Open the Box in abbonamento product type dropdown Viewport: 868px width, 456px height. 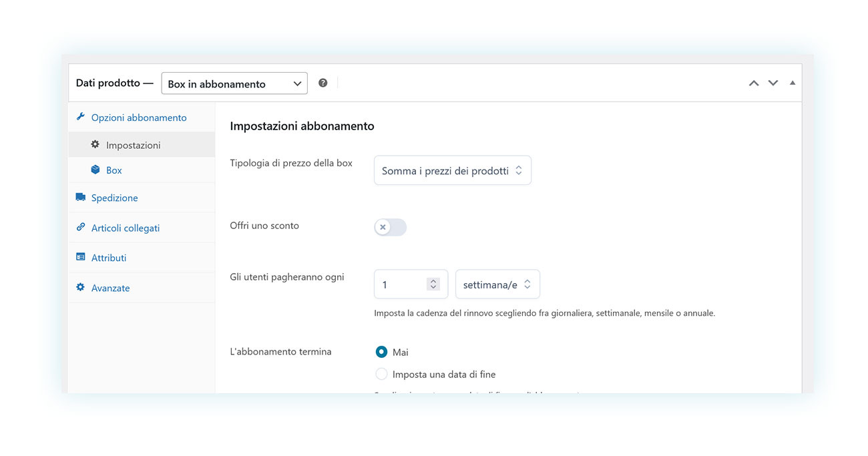[234, 83]
